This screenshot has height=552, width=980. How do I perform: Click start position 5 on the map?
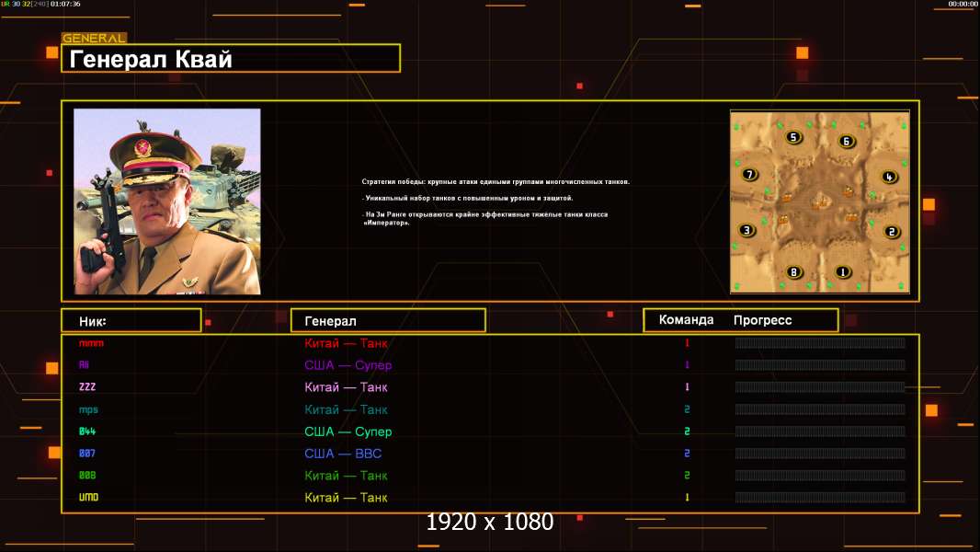(x=793, y=137)
